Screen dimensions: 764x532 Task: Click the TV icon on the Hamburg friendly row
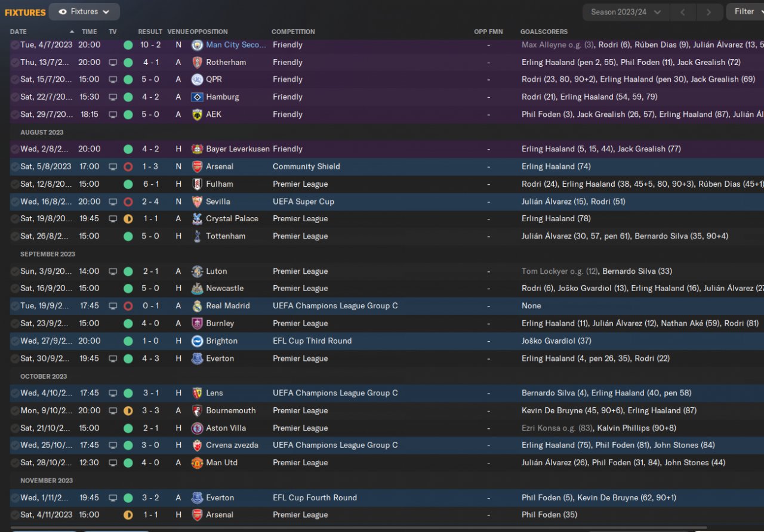pyautogui.click(x=113, y=97)
